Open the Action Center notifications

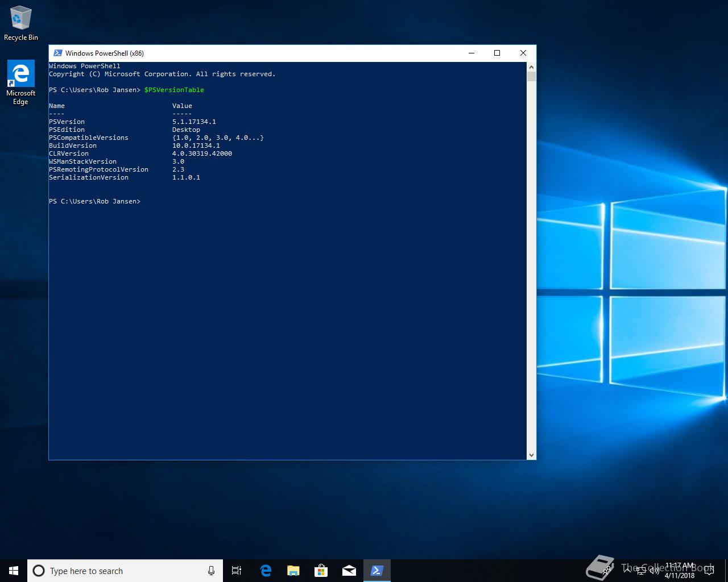(x=709, y=571)
